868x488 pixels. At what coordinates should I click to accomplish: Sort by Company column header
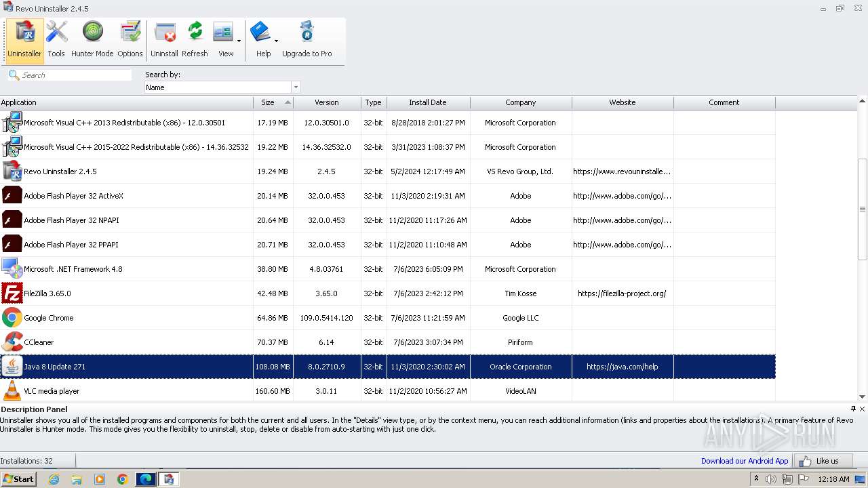(x=521, y=102)
